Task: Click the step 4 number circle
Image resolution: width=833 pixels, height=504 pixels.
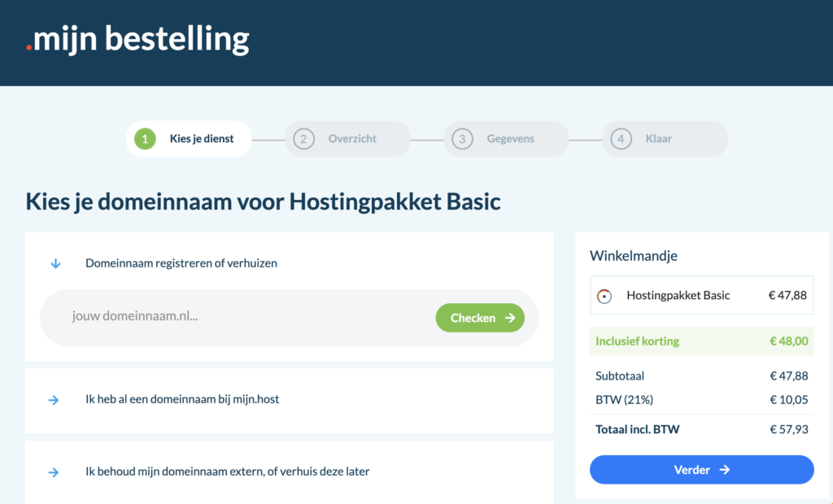Action: (621, 139)
